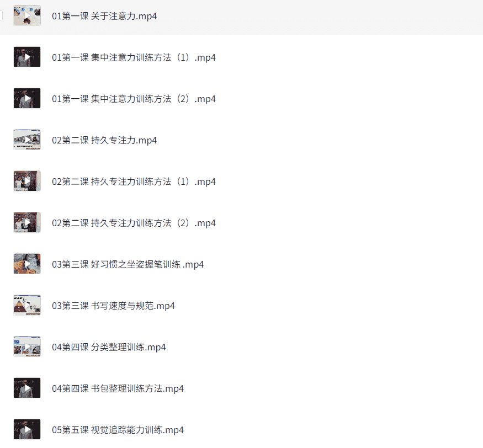Open video thumbnail for 01第一课 关于注意力.mp4
Viewport: 483px width, 448px height.
click(x=27, y=15)
